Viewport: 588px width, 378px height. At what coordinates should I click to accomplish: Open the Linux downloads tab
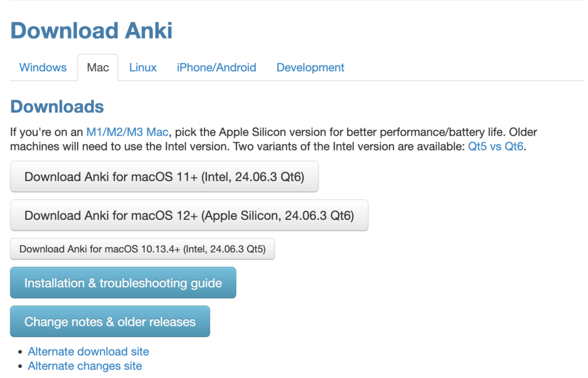point(142,67)
